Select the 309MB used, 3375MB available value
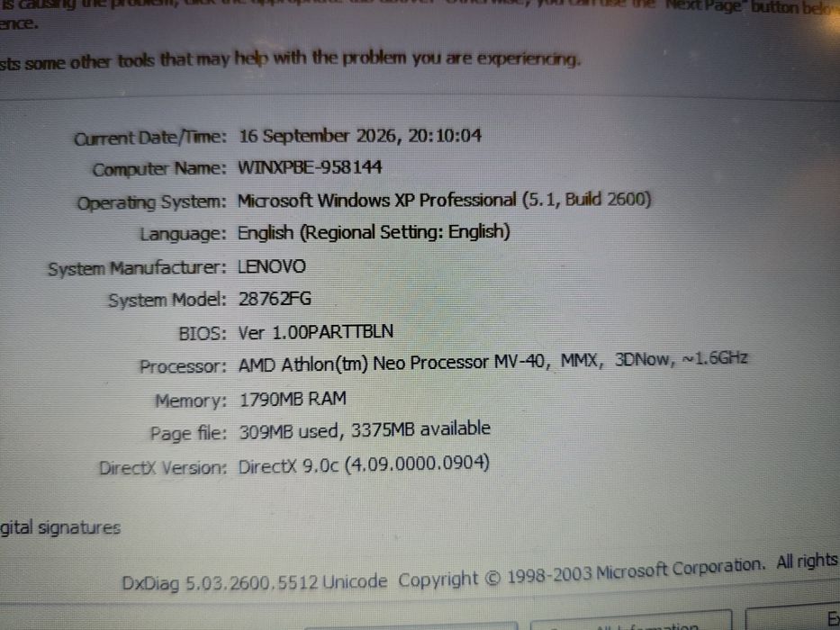The height and width of the screenshot is (630, 840). (365, 430)
